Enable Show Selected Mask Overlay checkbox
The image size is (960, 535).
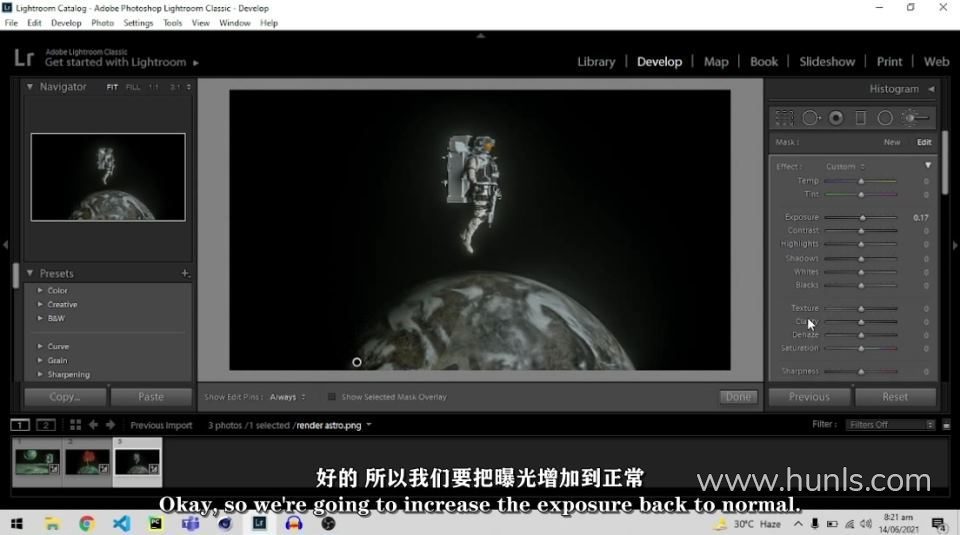[x=331, y=397]
